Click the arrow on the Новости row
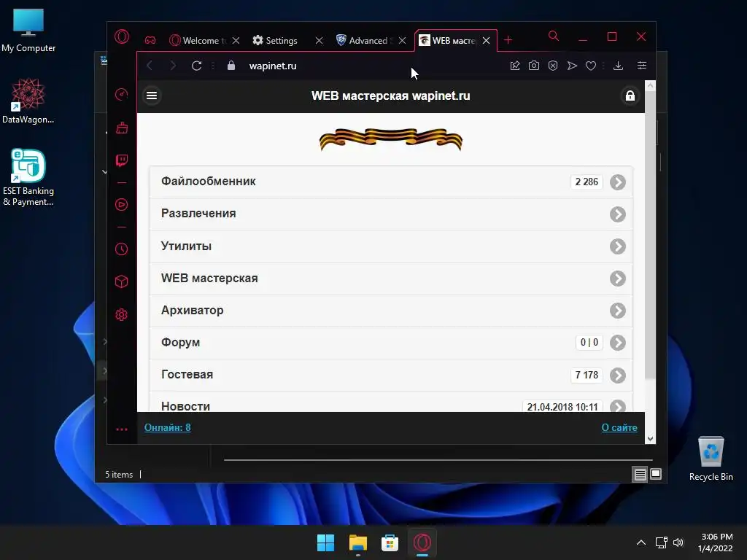Screen dimensions: 747x560 [x=618, y=405]
